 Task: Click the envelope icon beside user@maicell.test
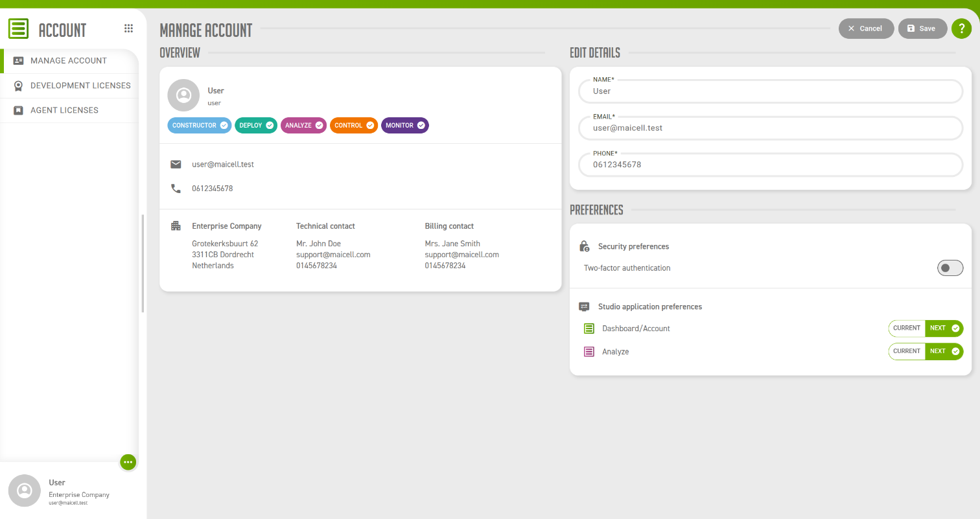pos(176,165)
